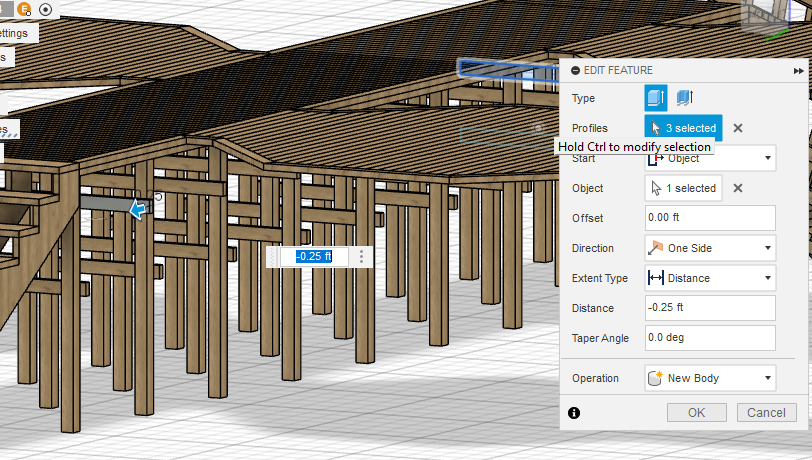812x460 pixels.
Task: Open the Operation New Body dropdown
Action: [x=710, y=378]
